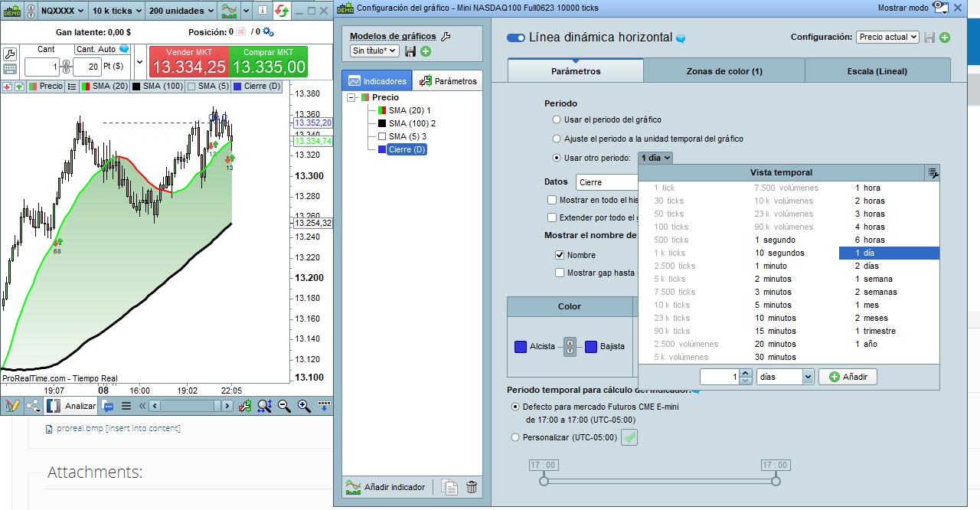
Task: Click the green up arrow chart icon
Action: 18,87
